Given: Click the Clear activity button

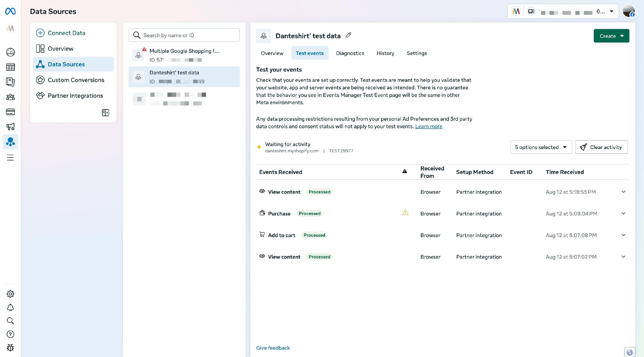Looking at the screenshot, I should pos(601,147).
